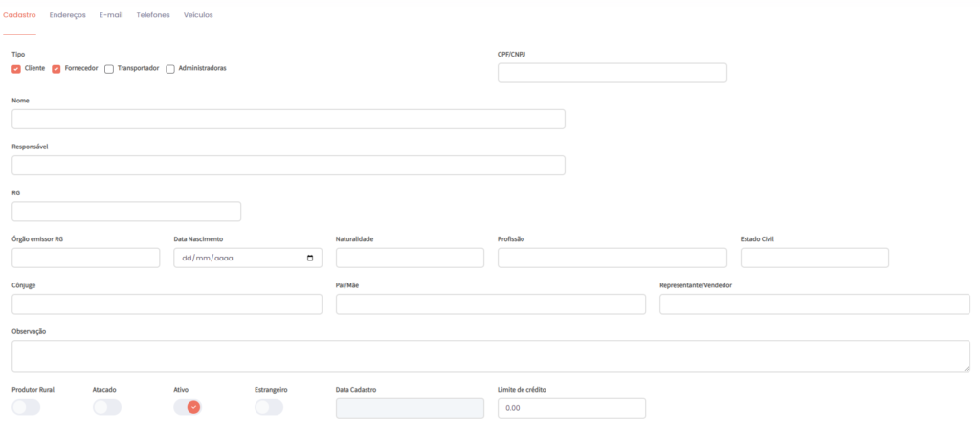This screenshot has height=430, width=980.
Task: Select the Representante/Vendedor field
Action: click(814, 305)
